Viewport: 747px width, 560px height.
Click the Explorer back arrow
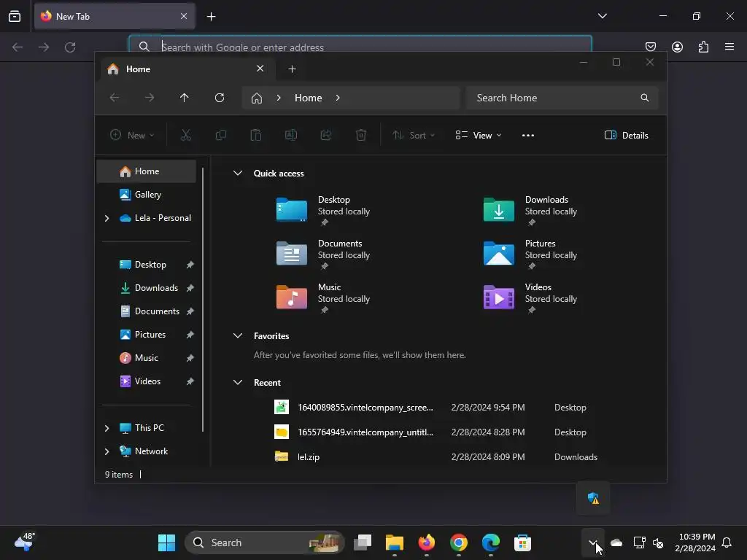[115, 98]
